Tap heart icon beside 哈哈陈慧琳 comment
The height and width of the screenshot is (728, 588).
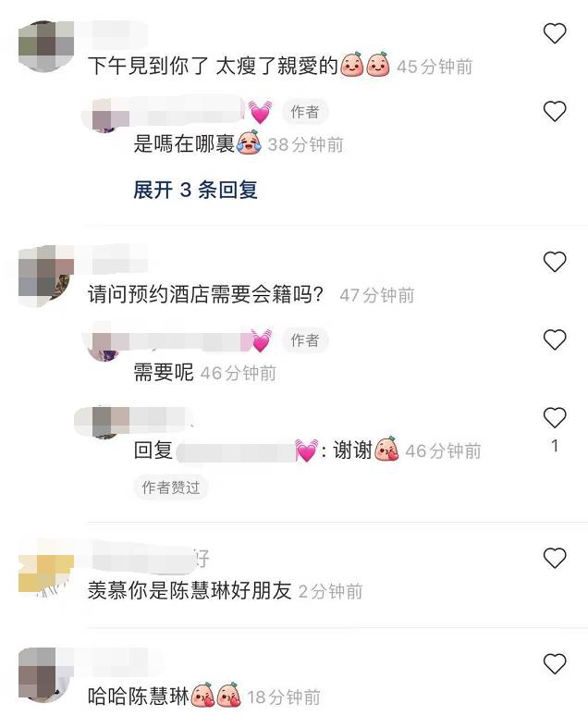(555, 663)
